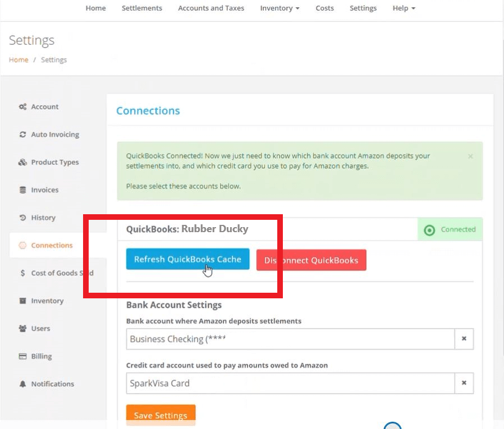Click the Settings breadcrumb text
The image size is (504, 429).
click(x=54, y=60)
